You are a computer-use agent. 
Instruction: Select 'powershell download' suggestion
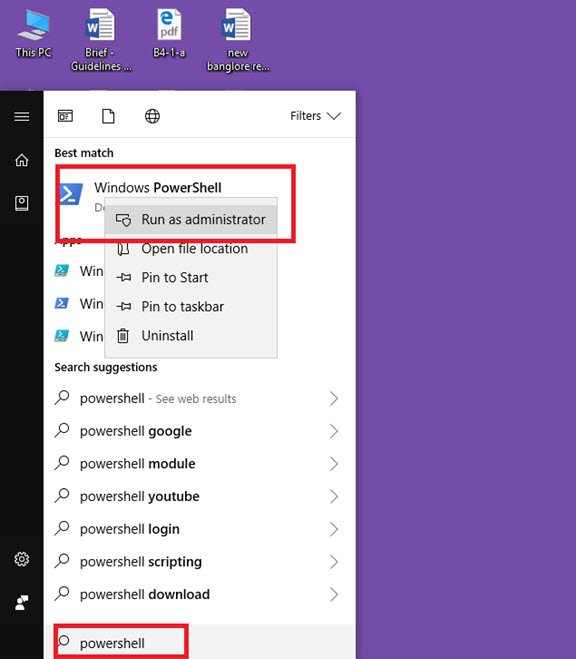pyautogui.click(x=200, y=594)
